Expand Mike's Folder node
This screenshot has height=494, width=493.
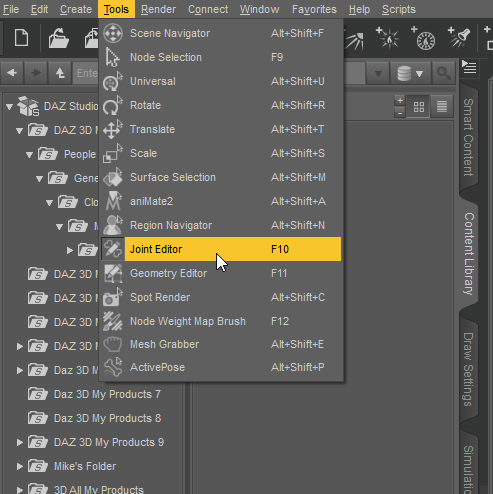[x=20, y=466]
